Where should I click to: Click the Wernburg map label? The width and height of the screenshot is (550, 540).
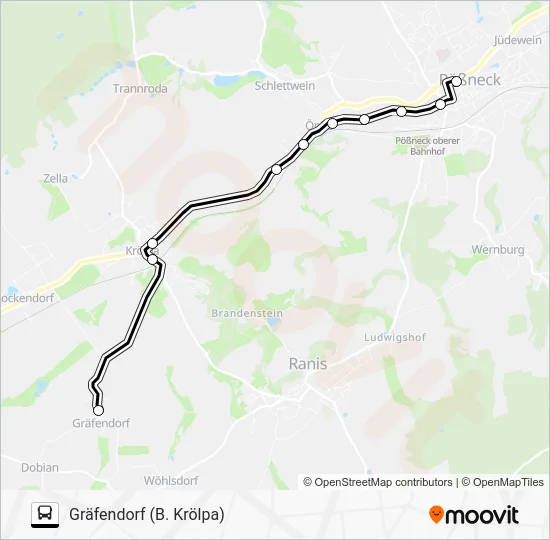(x=498, y=250)
